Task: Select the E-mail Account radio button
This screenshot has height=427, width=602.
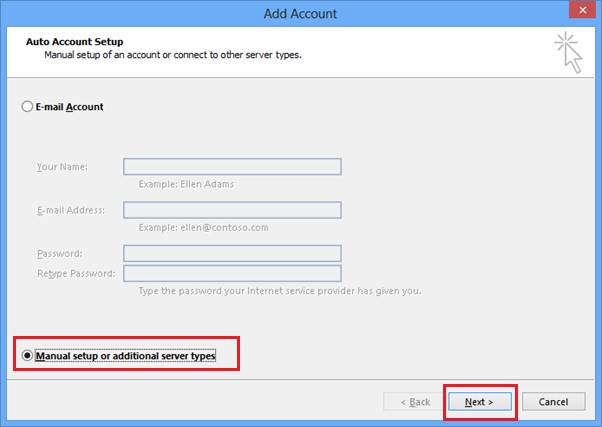Action: pos(27,107)
